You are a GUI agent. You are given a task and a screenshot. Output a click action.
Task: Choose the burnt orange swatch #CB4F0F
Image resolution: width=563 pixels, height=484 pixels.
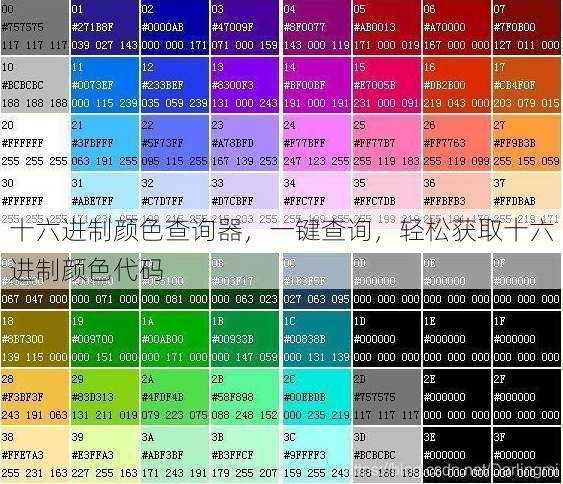(526, 85)
